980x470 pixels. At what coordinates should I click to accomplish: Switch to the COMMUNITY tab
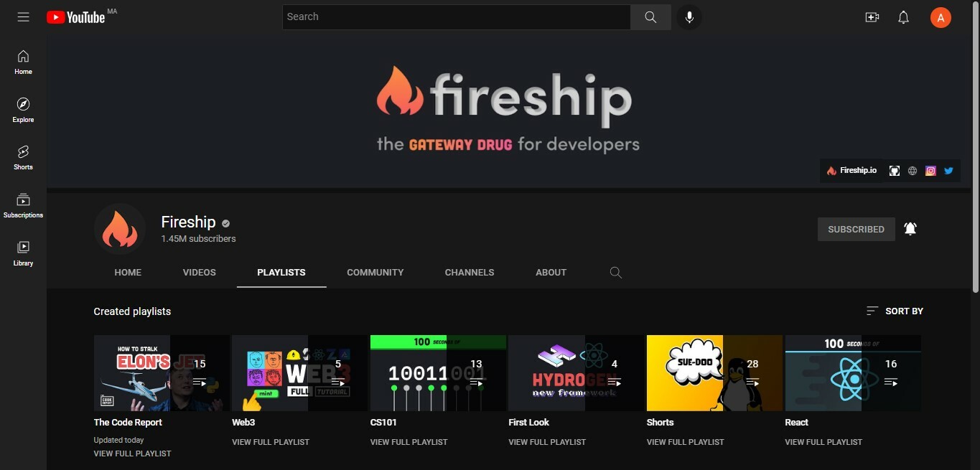click(375, 272)
